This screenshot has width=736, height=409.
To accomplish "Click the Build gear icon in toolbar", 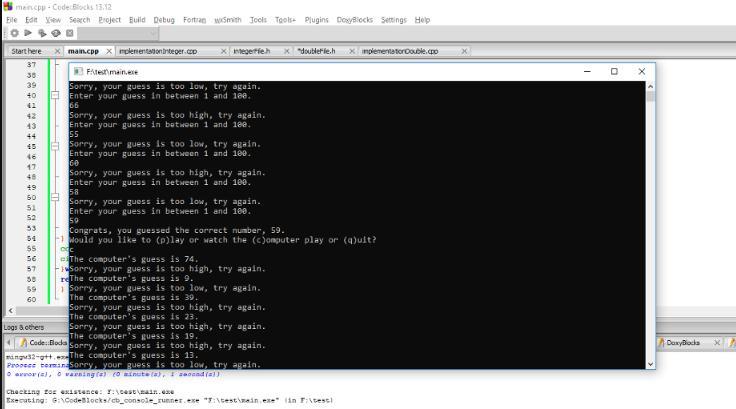I will tap(15, 33).
